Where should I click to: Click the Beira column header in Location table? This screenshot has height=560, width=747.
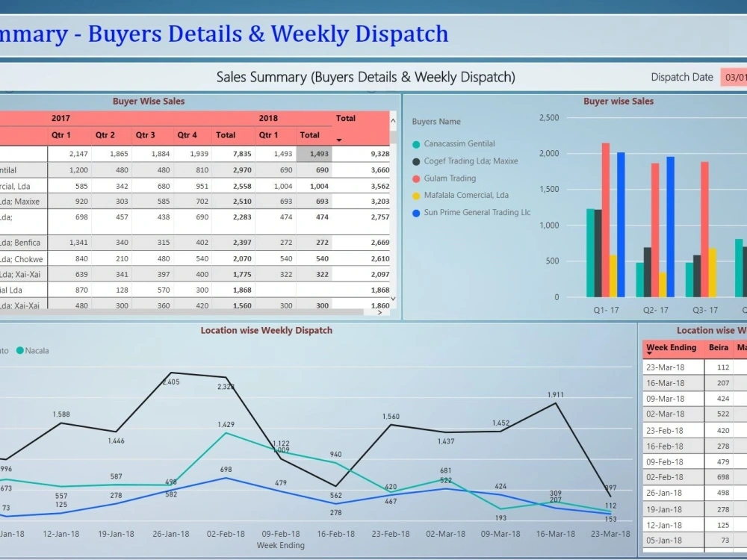tap(719, 347)
